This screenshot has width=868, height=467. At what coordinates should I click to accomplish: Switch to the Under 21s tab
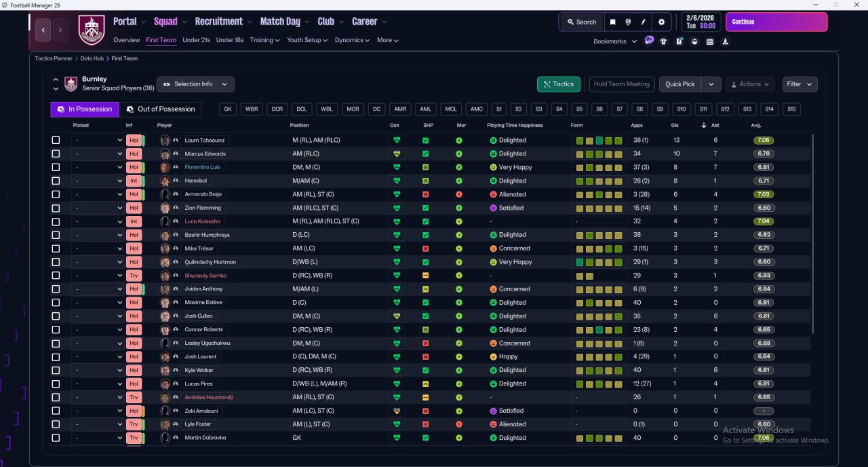pyautogui.click(x=196, y=40)
